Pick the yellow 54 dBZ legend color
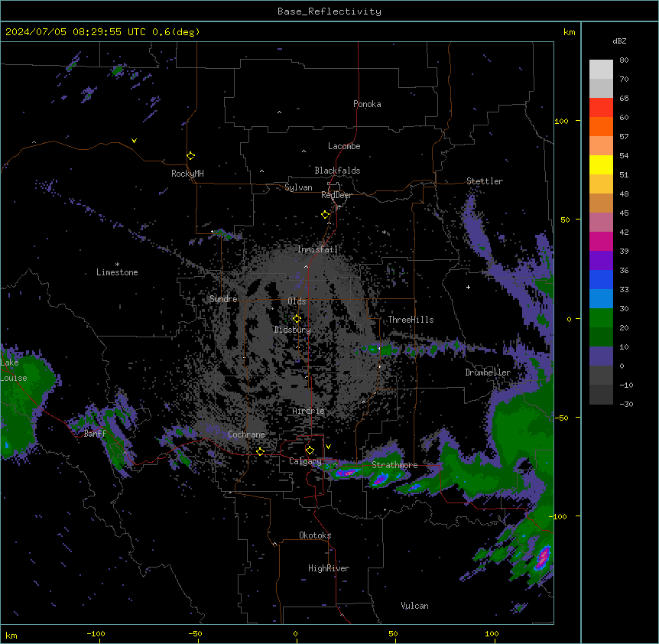This screenshot has width=659, height=644. pos(601,164)
